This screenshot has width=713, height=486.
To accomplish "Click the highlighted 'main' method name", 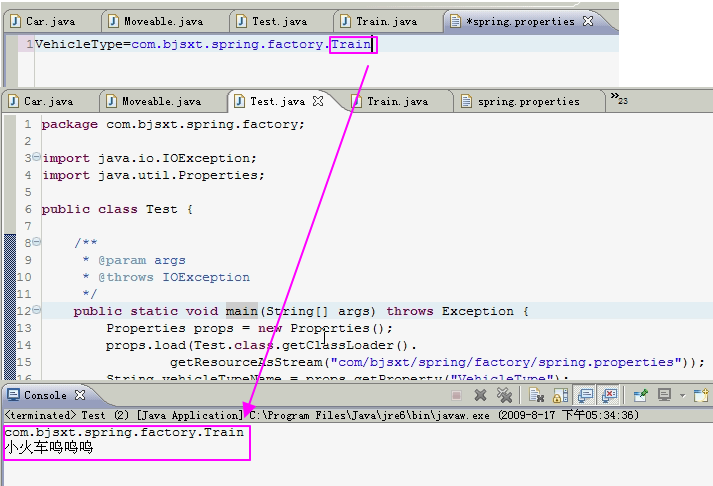I will pyautogui.click(x=241, y=311).
